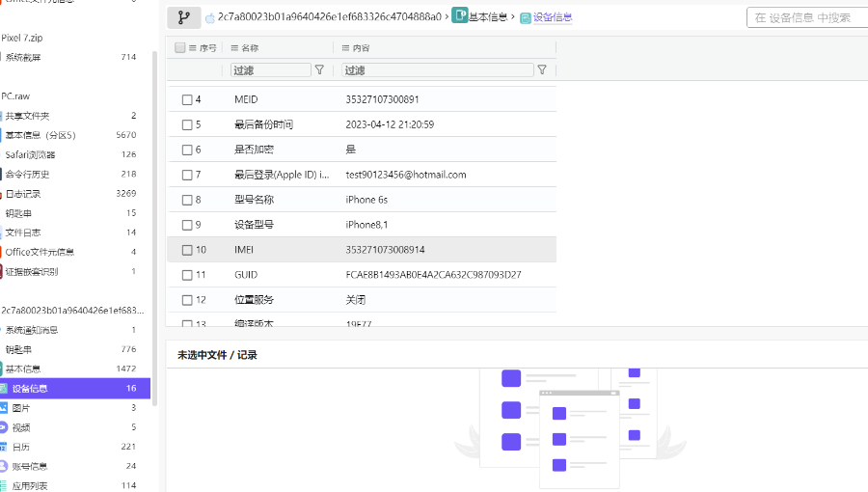Check the row 4 MEID checkbox

187,99
